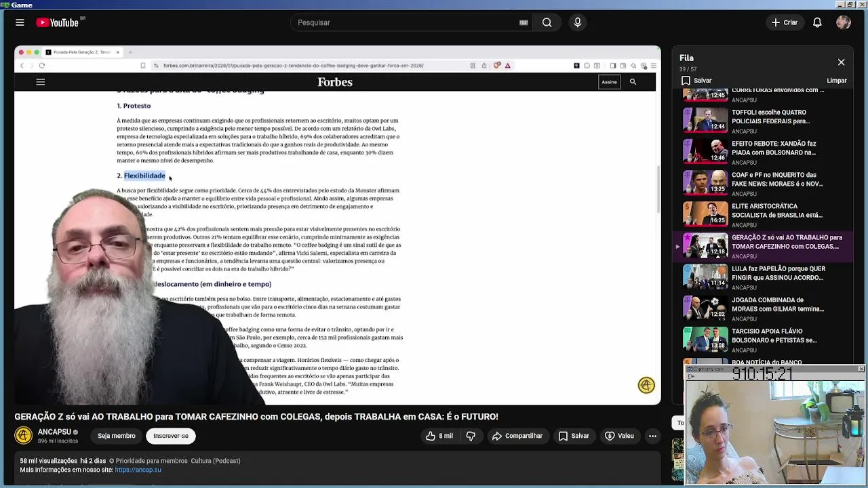This screenshot has width=868, height=488.
Task: Select queue item CORRETORAS envolvidos com
Action: 763,95
